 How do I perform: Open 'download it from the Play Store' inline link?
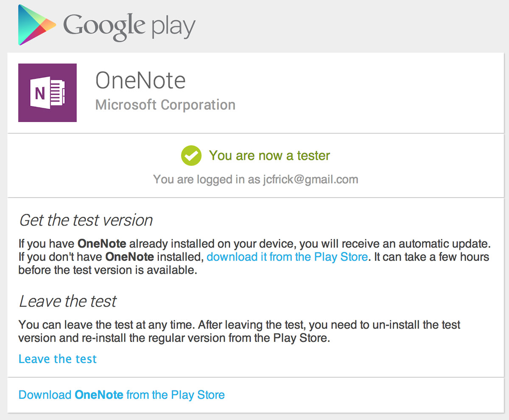(x=287, y=257)
